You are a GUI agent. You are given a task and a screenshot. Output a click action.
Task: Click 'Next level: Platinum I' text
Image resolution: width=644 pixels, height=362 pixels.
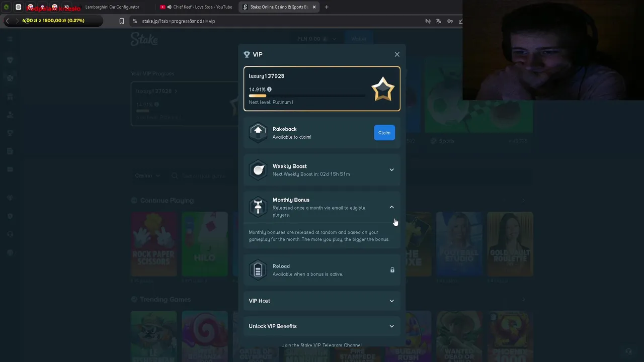tap(271, 102)
